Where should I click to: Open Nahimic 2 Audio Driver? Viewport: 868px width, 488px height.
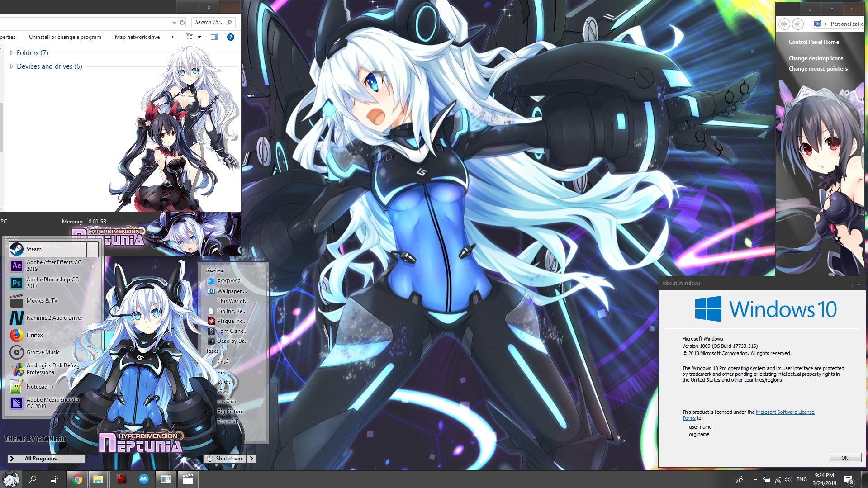[x=53, y=318]
